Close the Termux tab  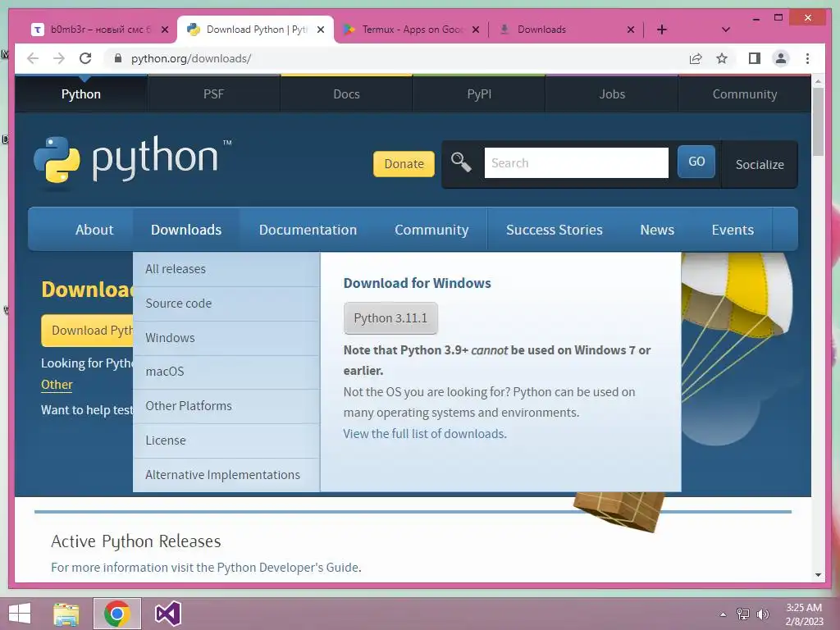point(475,30)
